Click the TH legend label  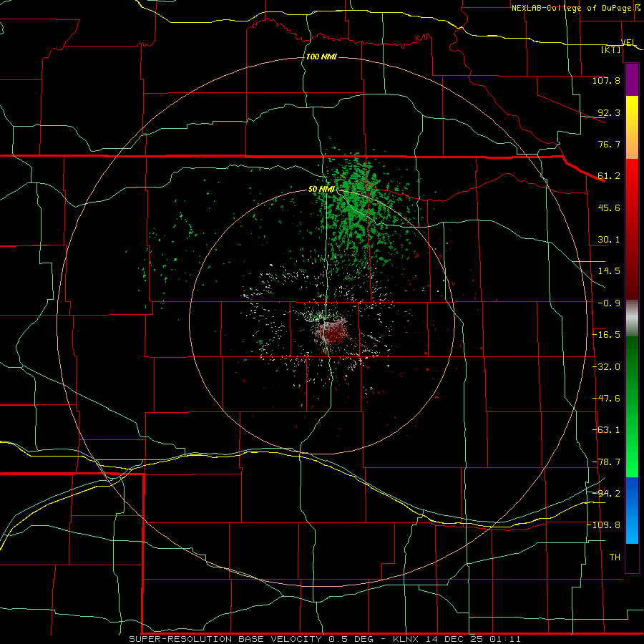click(615, 557)
